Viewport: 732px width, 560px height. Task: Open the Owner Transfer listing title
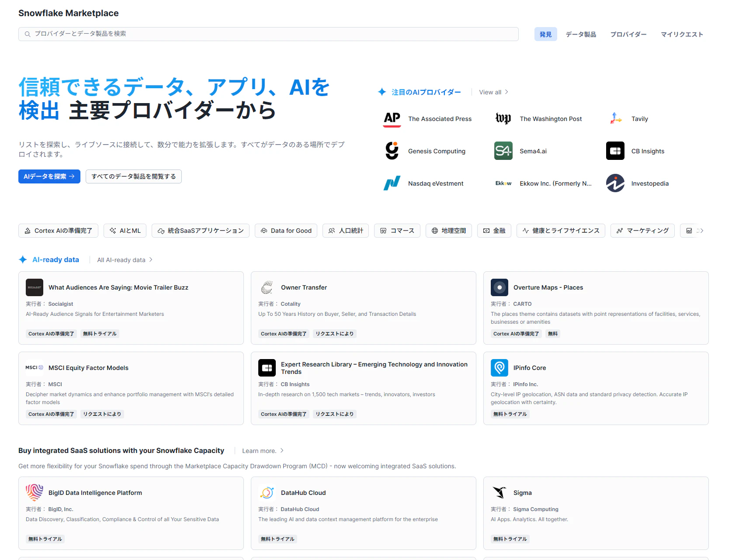304,287
